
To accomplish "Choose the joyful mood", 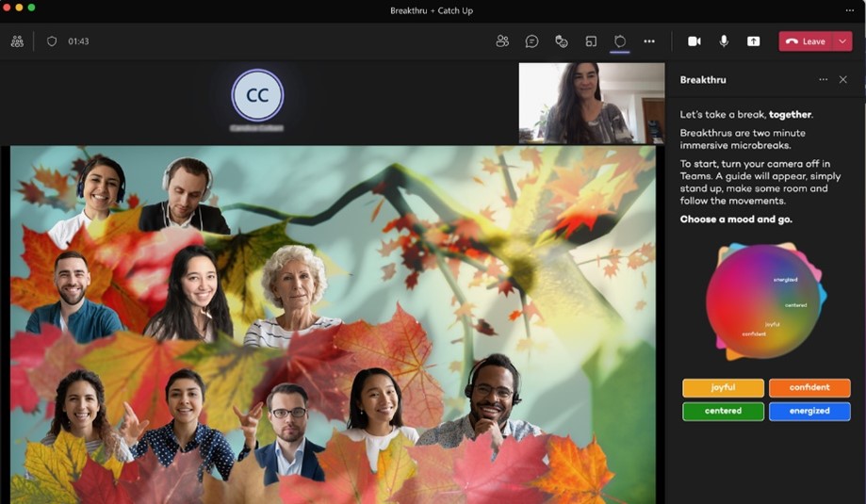I will click(723, 387).
